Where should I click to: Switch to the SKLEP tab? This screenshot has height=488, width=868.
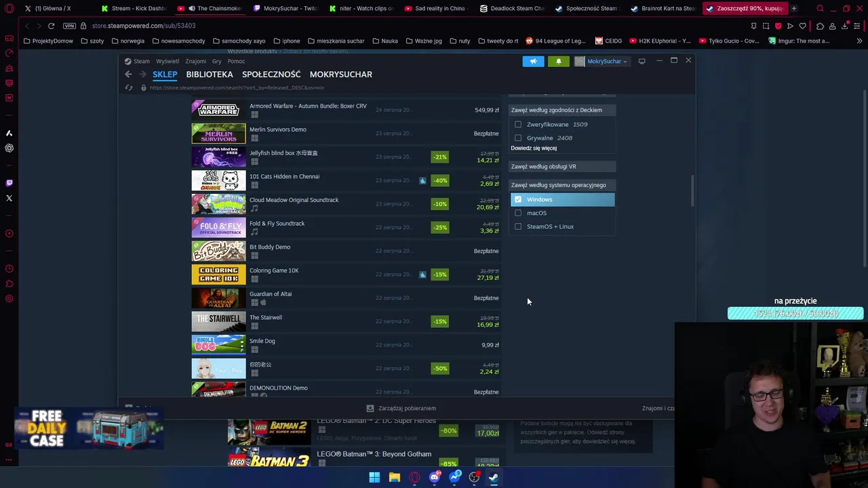pos(165,74)
